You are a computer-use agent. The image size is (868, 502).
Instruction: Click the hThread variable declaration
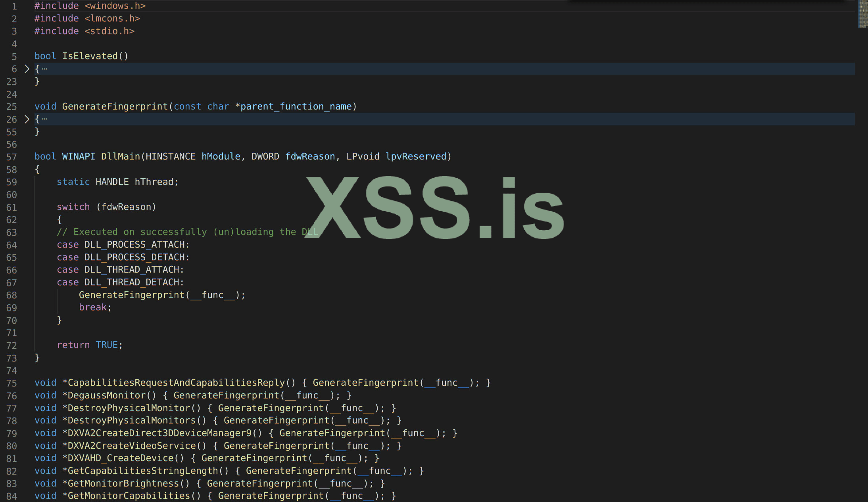point(154,182)
